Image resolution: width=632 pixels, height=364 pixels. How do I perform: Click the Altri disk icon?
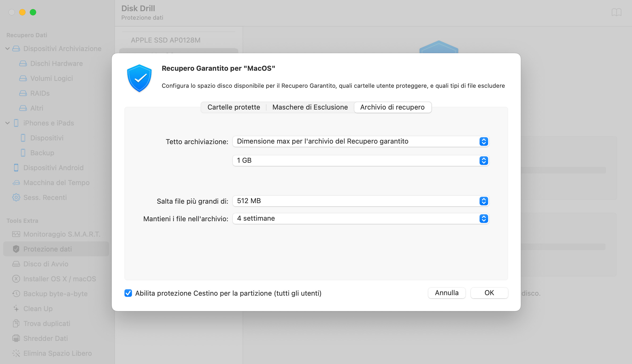[23, 108]
